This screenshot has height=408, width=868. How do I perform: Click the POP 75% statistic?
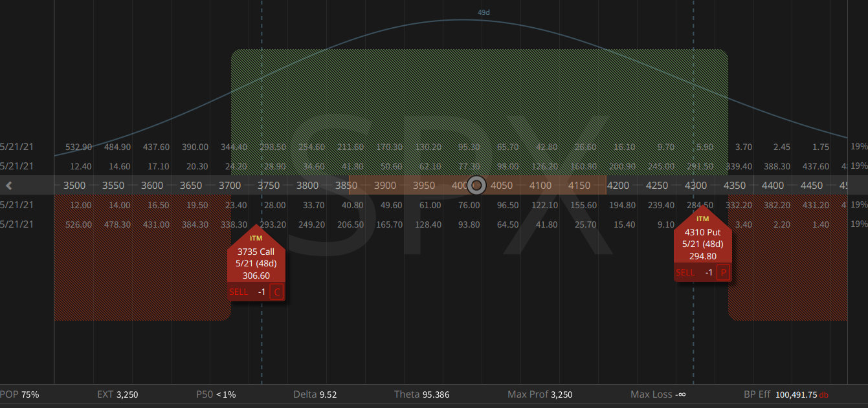(x=19, y=394)
